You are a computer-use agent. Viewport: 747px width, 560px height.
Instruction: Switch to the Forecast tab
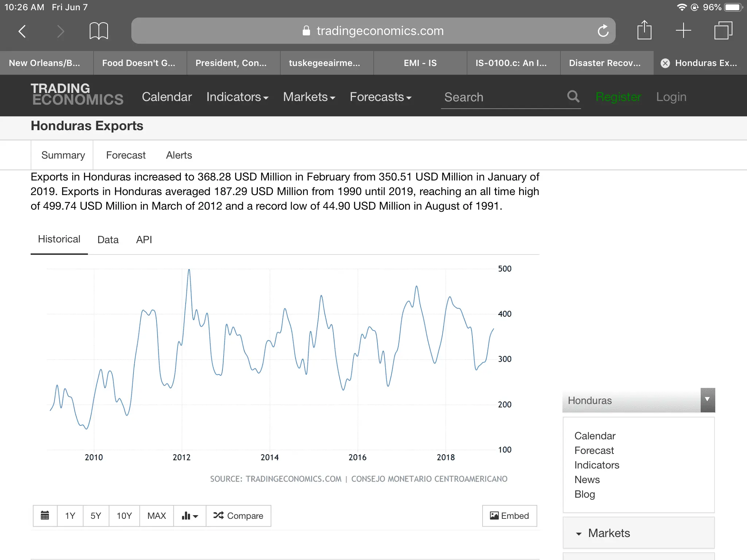(x=125, y=155)
